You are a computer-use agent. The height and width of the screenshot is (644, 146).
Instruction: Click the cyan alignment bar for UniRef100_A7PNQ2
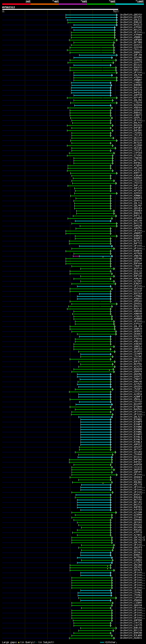point(94,296)
